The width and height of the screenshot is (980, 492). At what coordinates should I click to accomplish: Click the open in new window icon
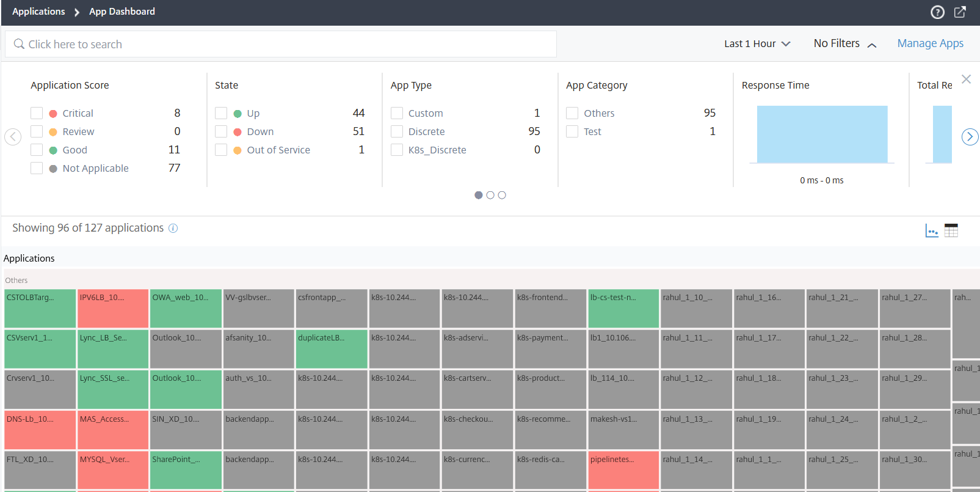[x=960, y=12]
